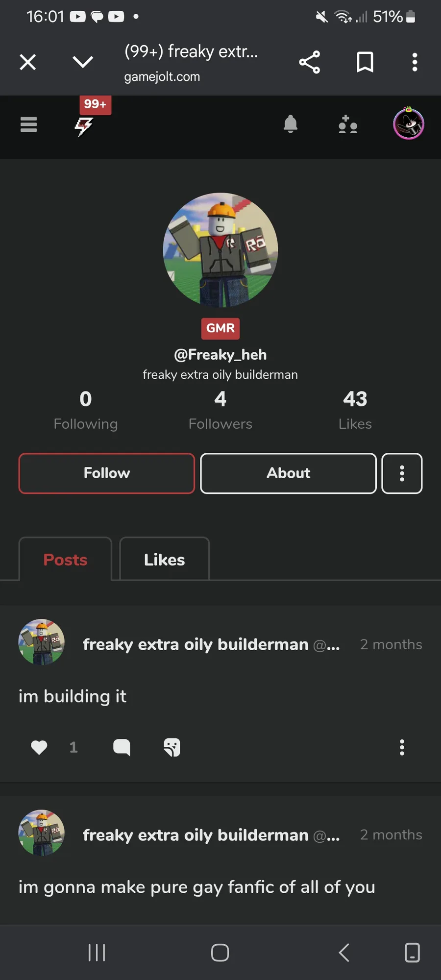The image size is (441, 980).
Task: Open the hamburger menu in Game Jolt header
Action: click(x=28, y=124)
